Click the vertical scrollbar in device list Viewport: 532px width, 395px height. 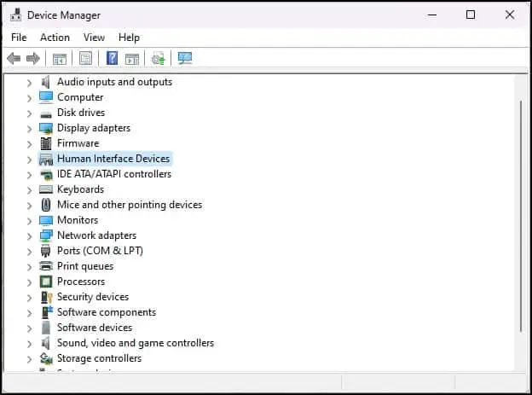[x=521, y=216]
